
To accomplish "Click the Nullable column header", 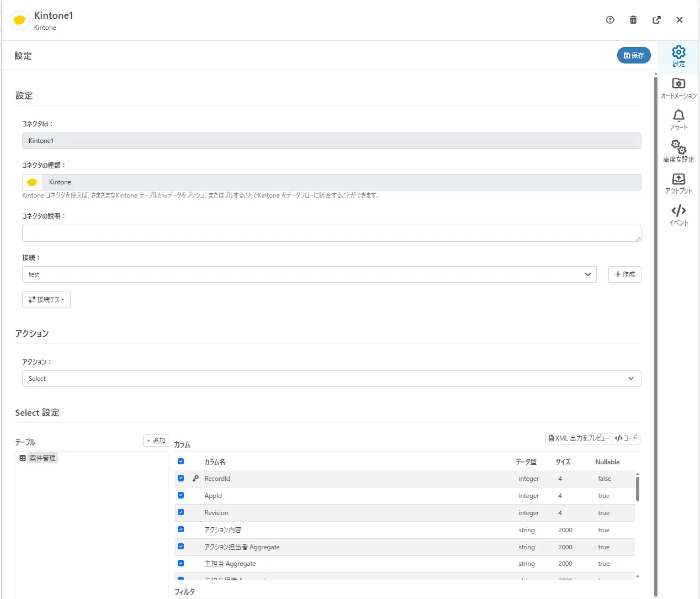I will 607,462.
